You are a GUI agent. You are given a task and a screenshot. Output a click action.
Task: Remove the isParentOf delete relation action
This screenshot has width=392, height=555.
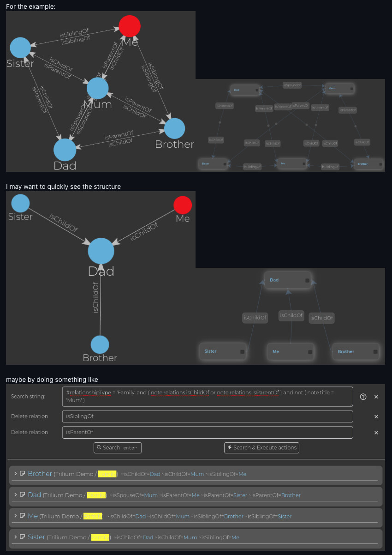pyautogui.click(x=376, y=433)
